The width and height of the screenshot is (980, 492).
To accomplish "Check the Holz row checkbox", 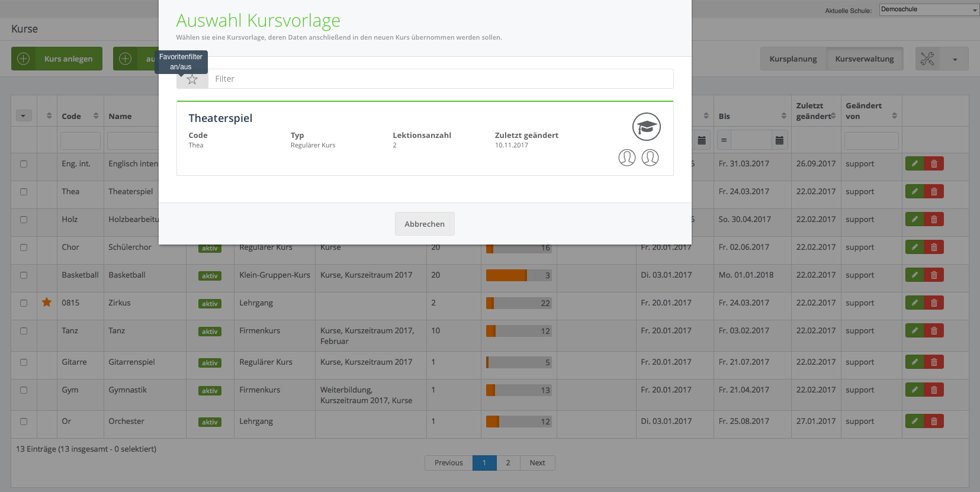I will [x=24, y=220].
